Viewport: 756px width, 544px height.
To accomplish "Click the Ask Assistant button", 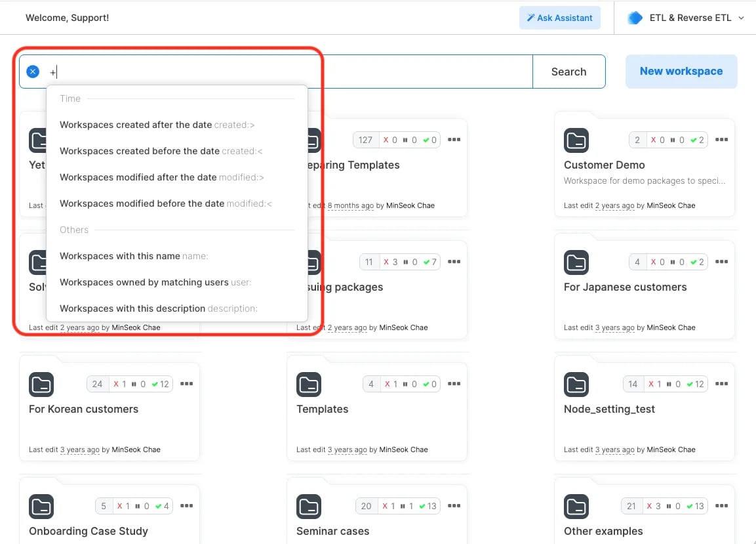I will [x=559, y=18].
